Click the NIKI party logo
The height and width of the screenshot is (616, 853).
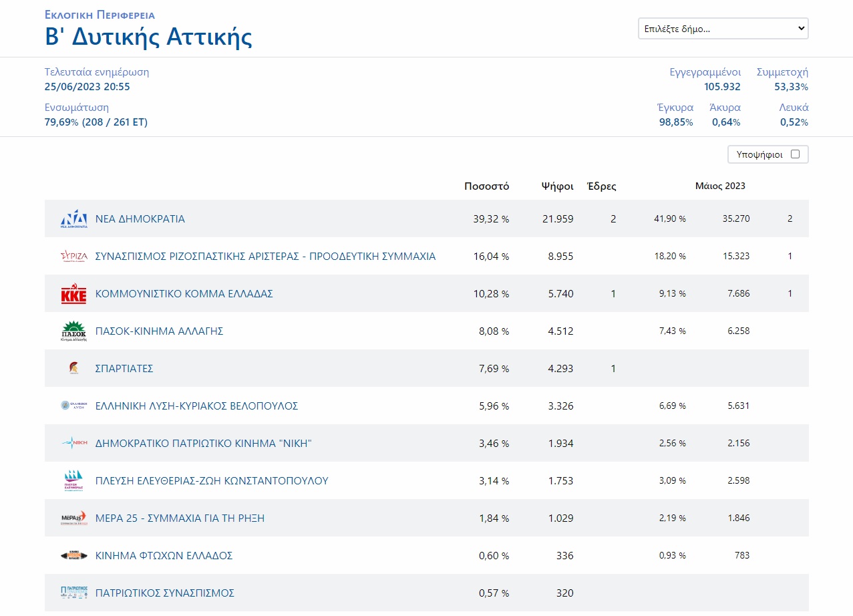click(x=73, y=443)
